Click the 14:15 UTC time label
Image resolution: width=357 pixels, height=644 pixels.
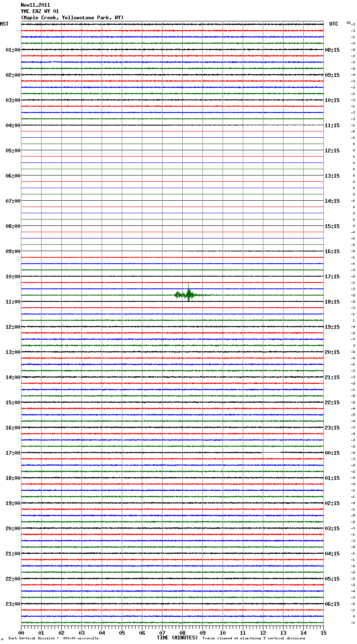pos(332,201)
